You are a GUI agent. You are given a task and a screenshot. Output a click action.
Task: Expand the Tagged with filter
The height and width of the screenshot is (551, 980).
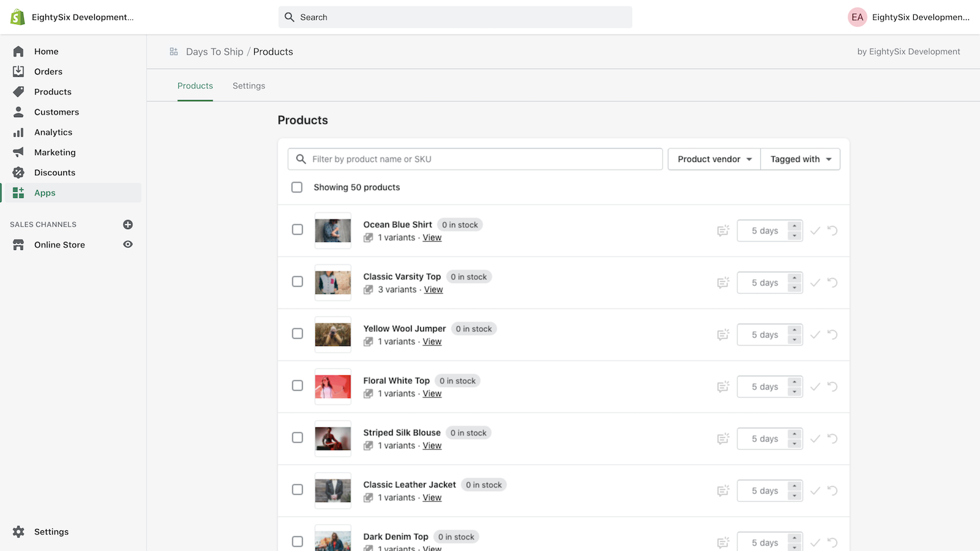pyautogui.click(x=801, y=159)
